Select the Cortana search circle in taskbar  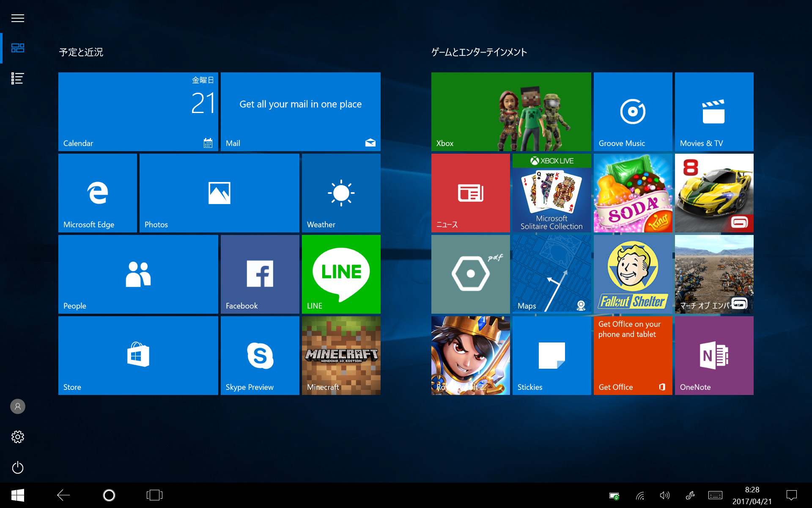pyautogui.click(x=109, y=495)
